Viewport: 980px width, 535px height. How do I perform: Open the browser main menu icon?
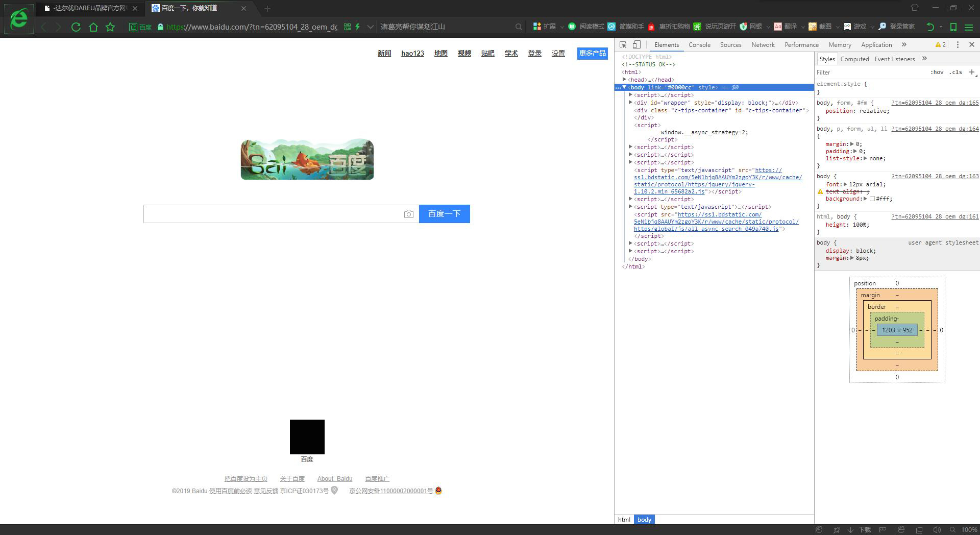tap(969, 27)
